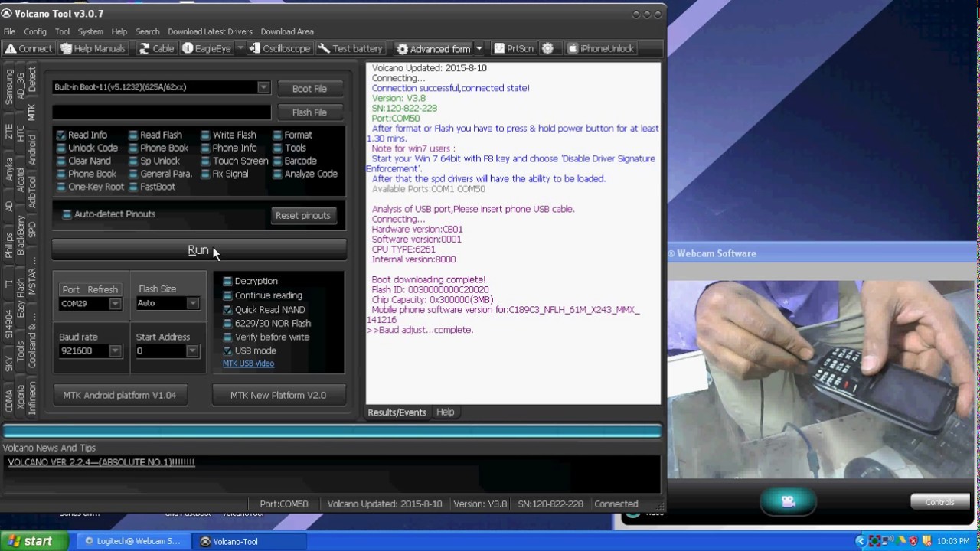Launch the Oscilloscope tool
The height and width of the screenshot is (551, 980).
[279, 48]
